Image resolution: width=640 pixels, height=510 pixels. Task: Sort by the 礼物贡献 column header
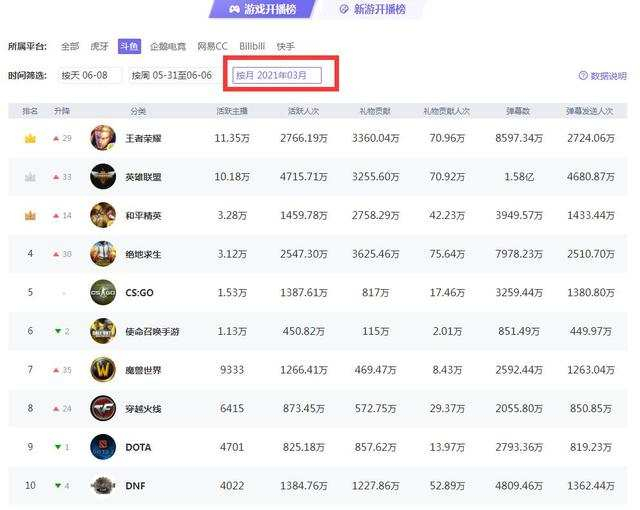(375, 111)
